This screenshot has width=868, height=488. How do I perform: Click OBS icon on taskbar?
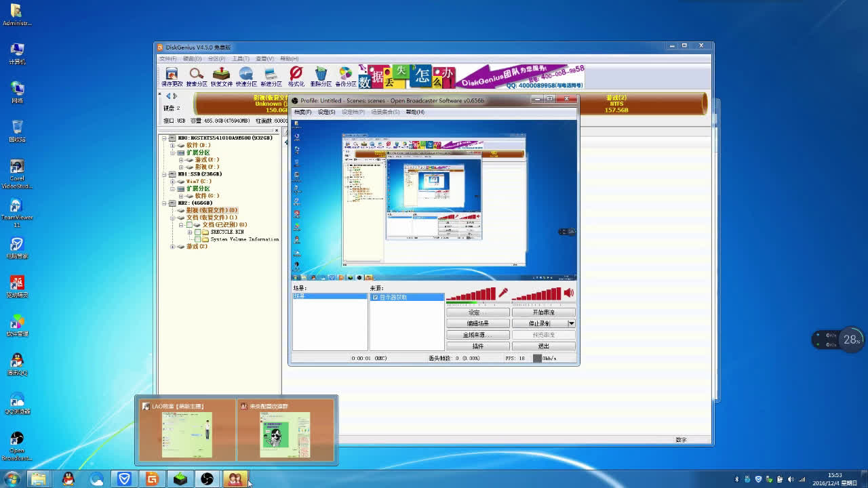click(x=207, y=479)
